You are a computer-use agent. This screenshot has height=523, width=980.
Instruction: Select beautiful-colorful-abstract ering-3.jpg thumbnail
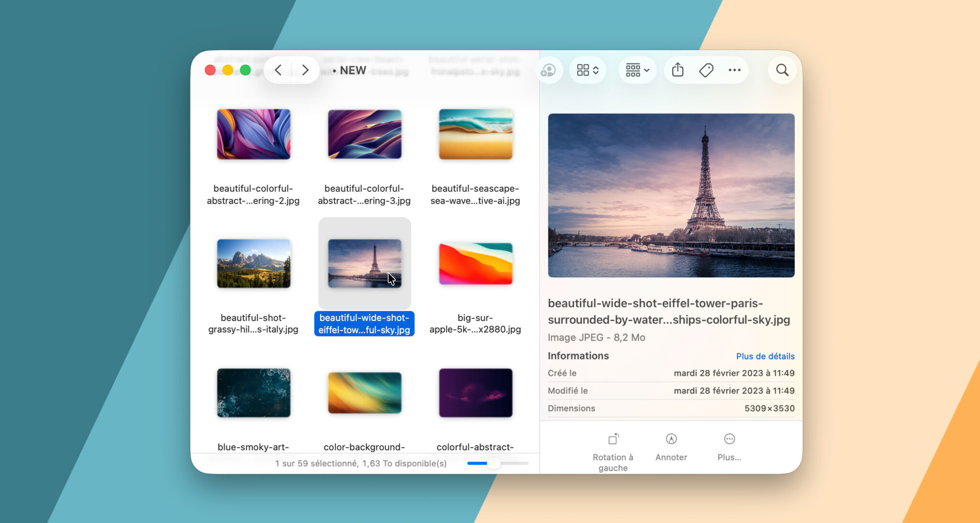[365, 134]
